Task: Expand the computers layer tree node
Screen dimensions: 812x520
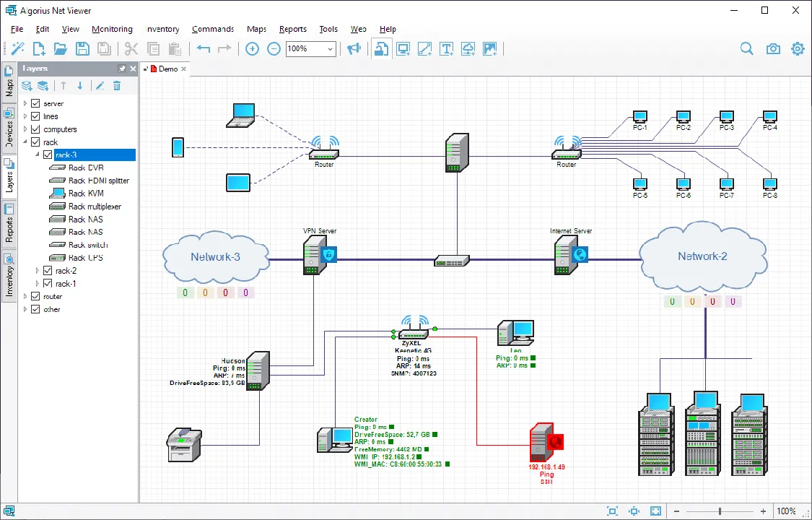Action: (25, 129)
